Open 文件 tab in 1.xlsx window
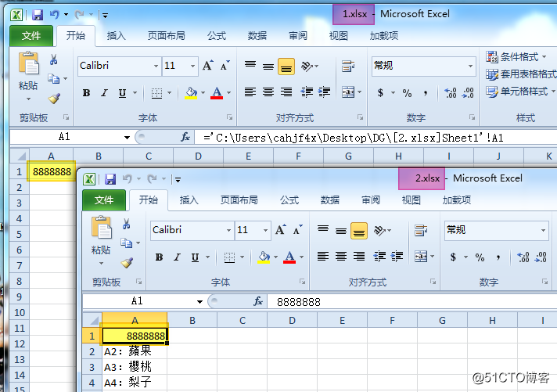Screen dimensions: 557x392 (31, 35)
